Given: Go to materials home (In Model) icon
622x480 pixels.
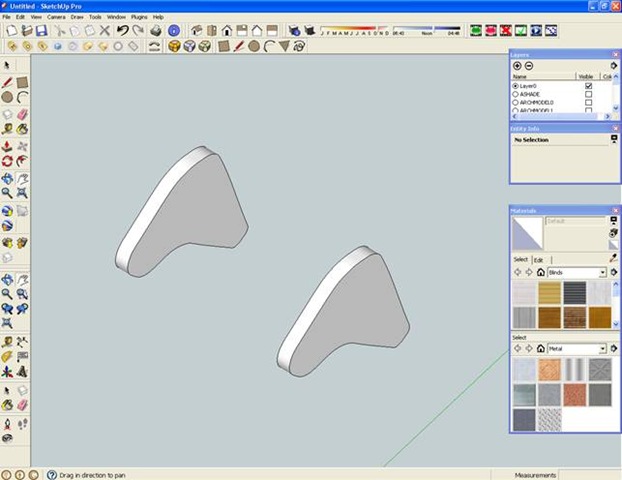Looking at the screenshot, I should 540,272.
